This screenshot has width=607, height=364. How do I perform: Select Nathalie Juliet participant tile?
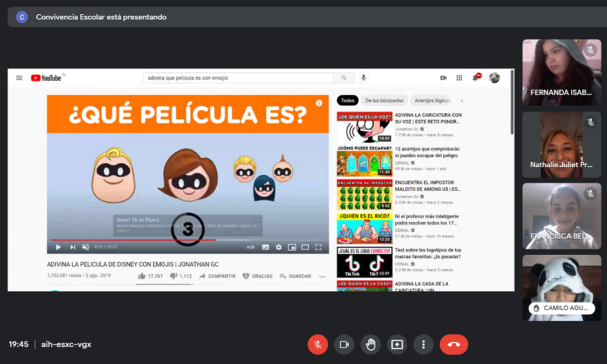coord(562,145)
